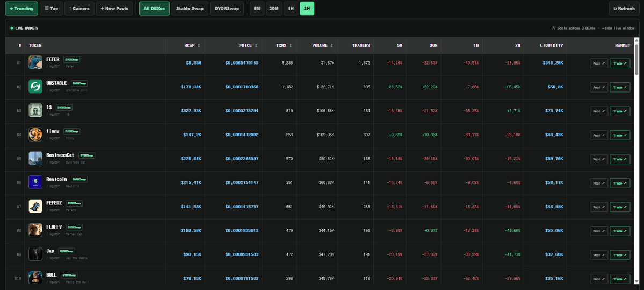The image size is (644, 290).
Task: Select the 5M timeframe
Action: pyautogui.click(x=257, y=8)
